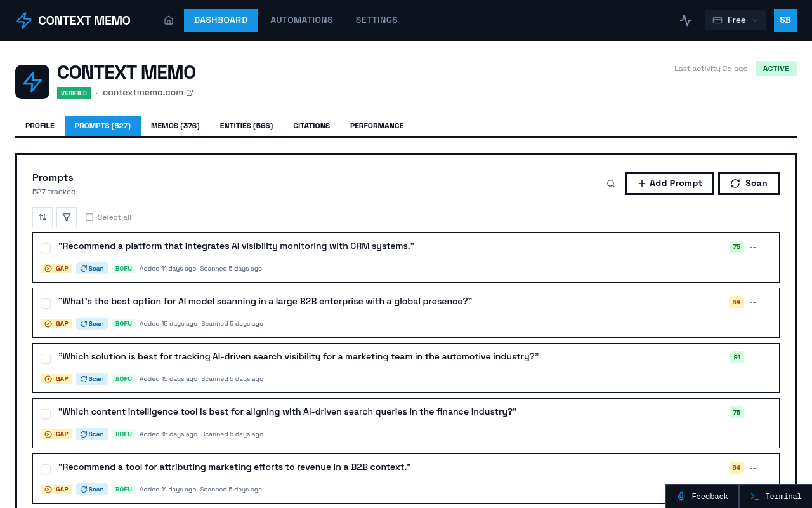
Task: Click the Scan badge on the CRM integration prompt
Action: pos(91,268)
